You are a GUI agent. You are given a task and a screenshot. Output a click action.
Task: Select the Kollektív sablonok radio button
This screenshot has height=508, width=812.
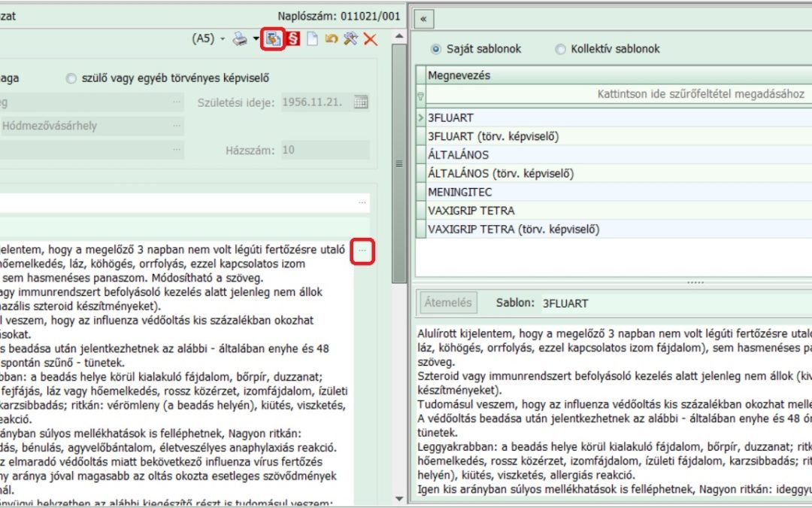pos(560,49)
